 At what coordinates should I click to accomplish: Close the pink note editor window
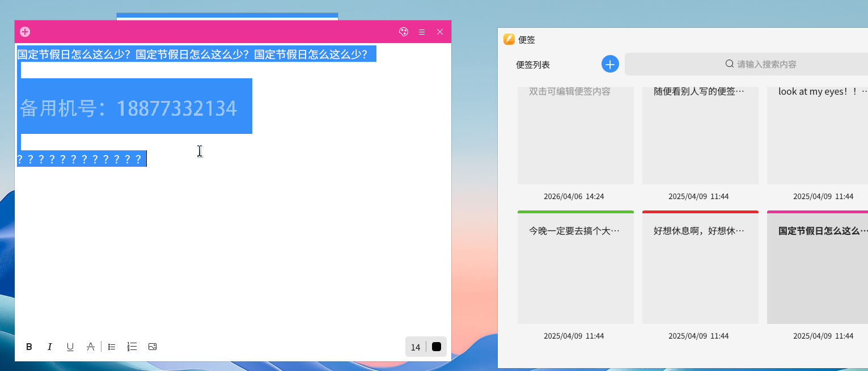pyautogui.click(x=440, y=32)
